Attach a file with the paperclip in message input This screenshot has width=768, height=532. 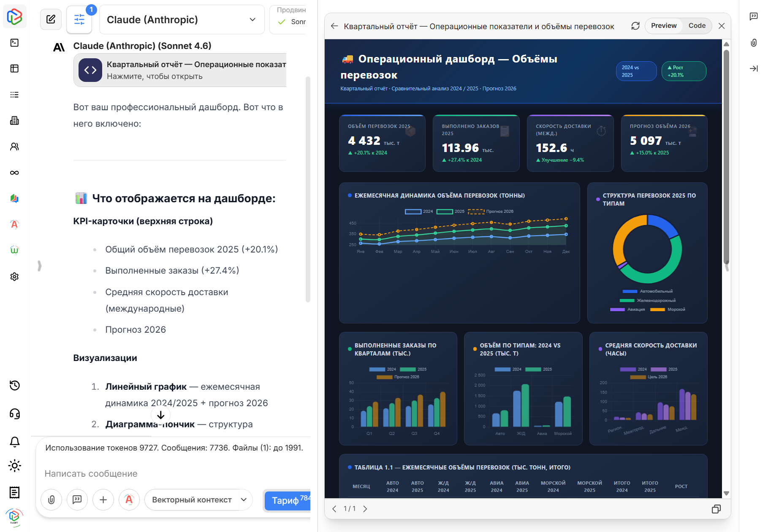click(x=51, y=500)
